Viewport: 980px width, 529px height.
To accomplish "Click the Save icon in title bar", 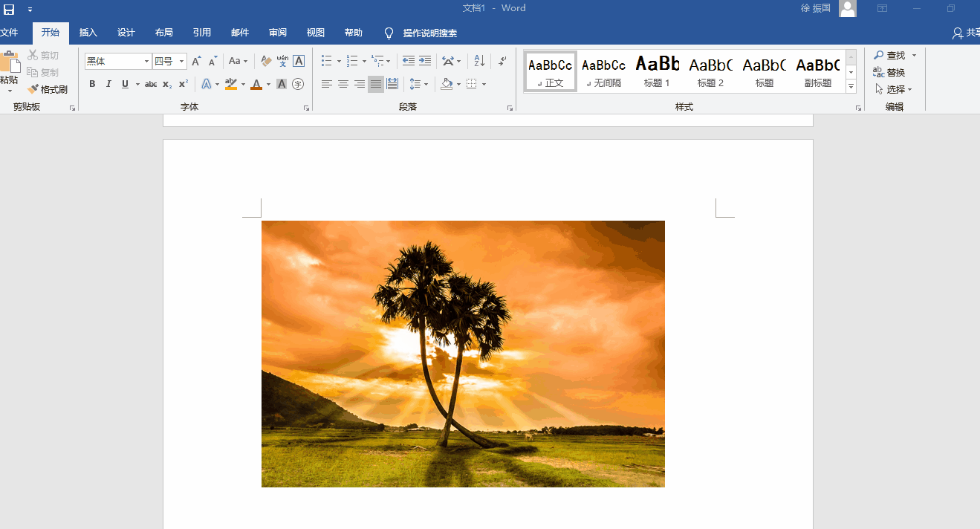I will [9, 9].
